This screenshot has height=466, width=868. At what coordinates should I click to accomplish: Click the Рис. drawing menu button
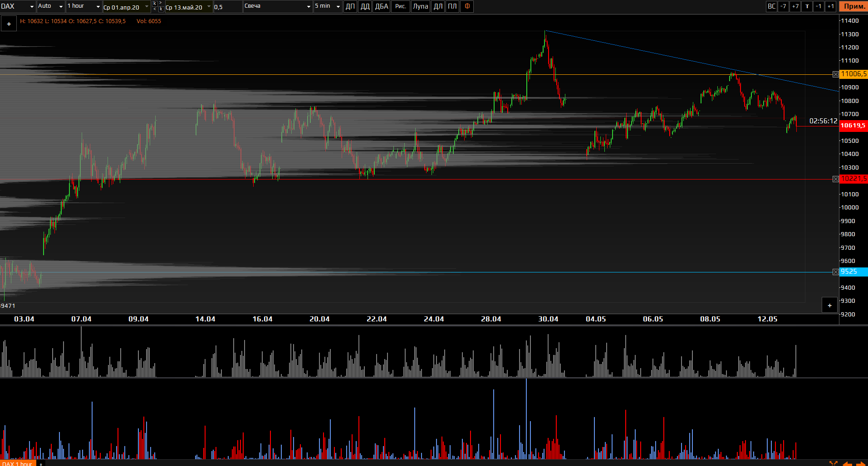(400, 6)
